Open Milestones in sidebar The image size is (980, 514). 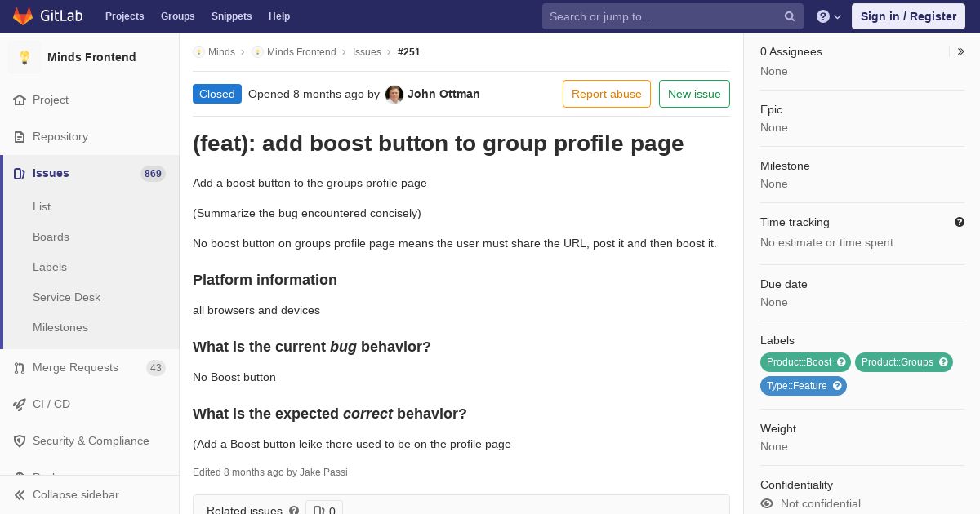pos(60,328)
